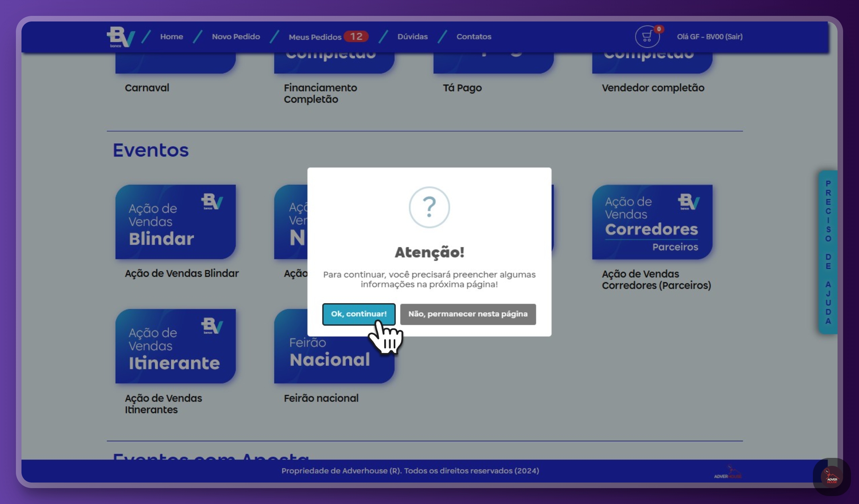Click the red 12 badge on Meus Pedidos

pyautogui.click(x=356, y=37)
